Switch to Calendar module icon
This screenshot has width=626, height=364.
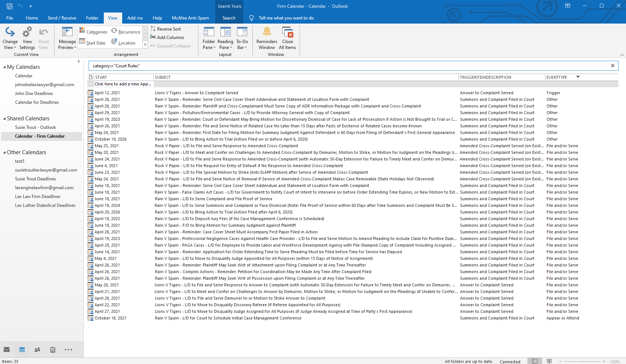(22, 350)
